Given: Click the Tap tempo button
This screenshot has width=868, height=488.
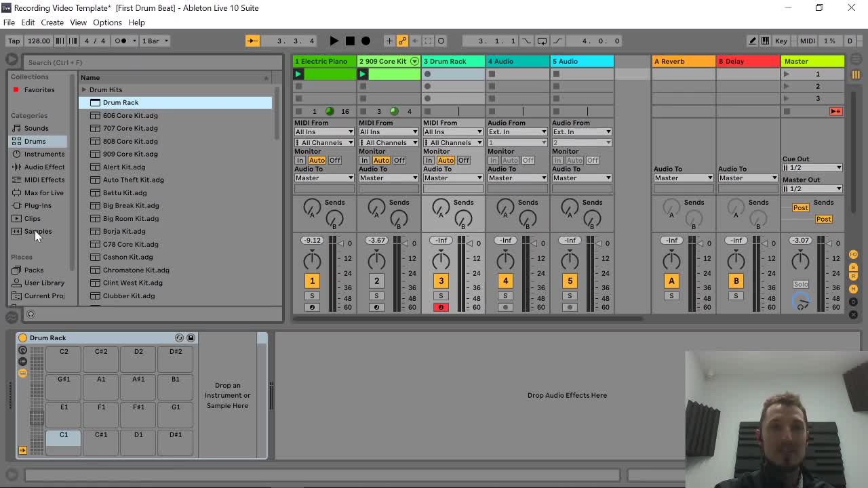Looking at the screenshot, I should [14, 41].
